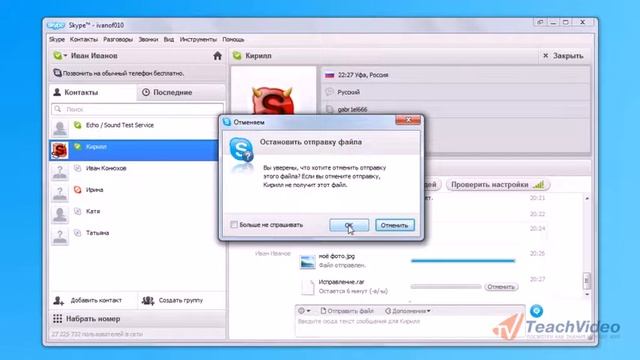Click the Исправление.rar file icon

coord(307,287)
